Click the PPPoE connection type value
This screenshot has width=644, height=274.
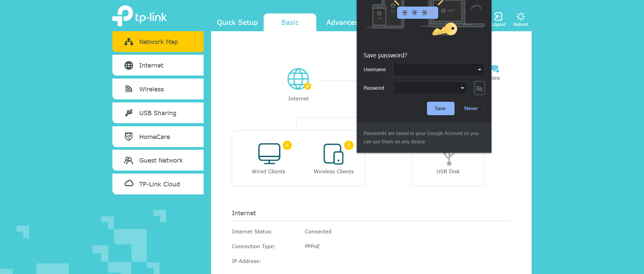pos(312,246)
